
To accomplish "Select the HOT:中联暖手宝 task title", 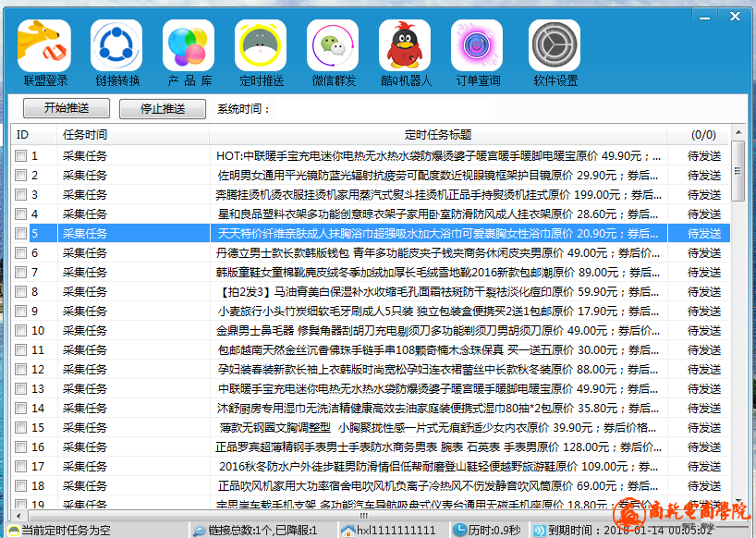I will click(x=438, y=155).
